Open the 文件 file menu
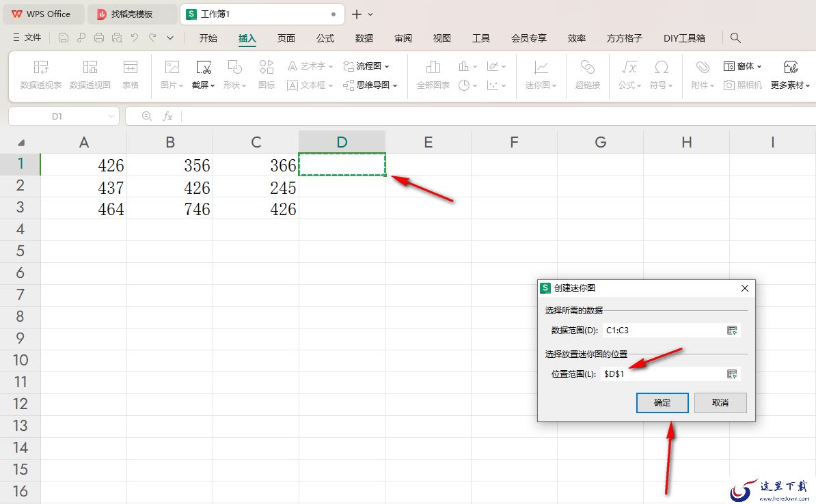816x504 pixels. [27, 38]
